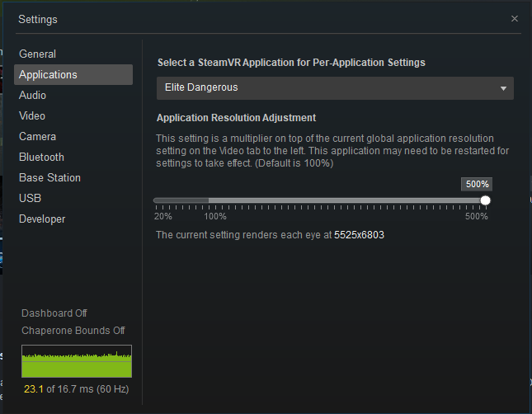Click the 100% slider tick label
The height and width of the screenshot is (414, 532).
pos(215,217)
